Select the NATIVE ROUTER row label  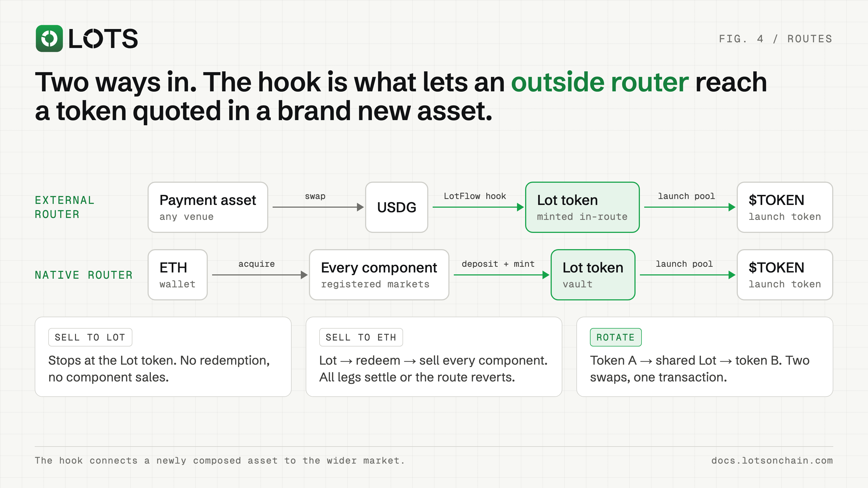pyautogui.click(x=84, y=275)
